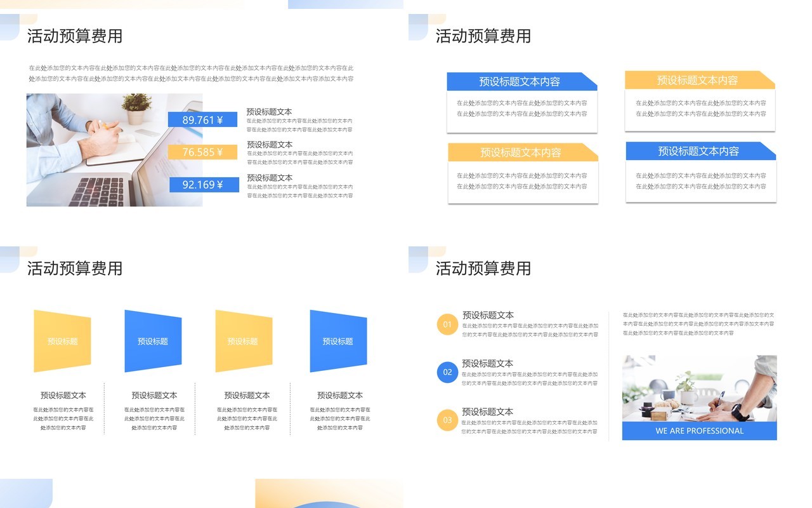Click the 89.761 ¥ blue value box

tap(202, 119)
